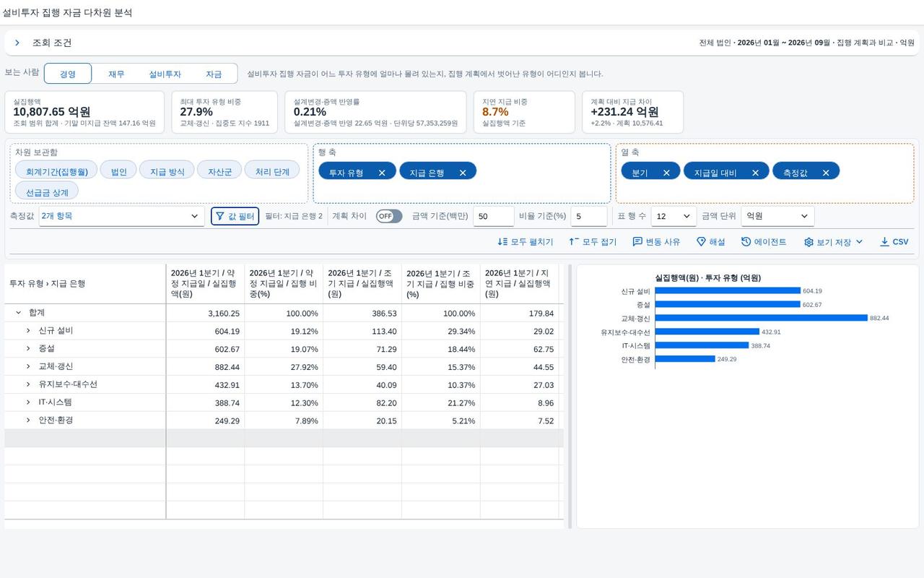Remove 분기 chip from column axis

tap(666, 173)
